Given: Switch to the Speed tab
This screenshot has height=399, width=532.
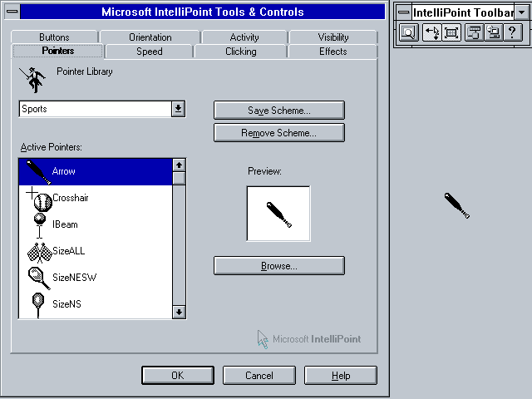Looking at the screenshot, I should click(x=150, y=52).
